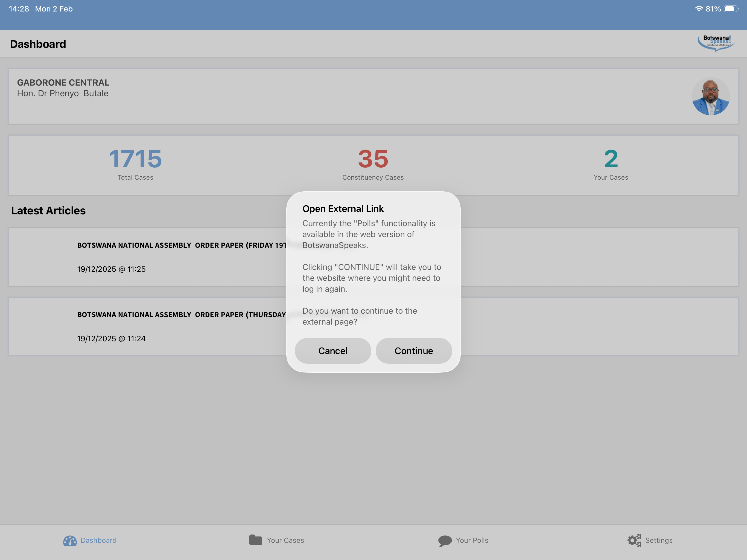Tap the Wi-Fi status icon
The image size is (747, 560).
(699, 9)
